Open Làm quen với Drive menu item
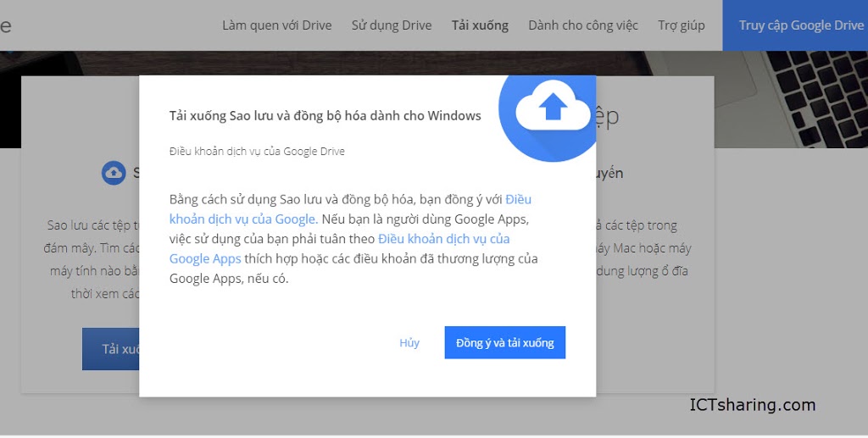Screen dimensions: 868x438 pos(277,25)
